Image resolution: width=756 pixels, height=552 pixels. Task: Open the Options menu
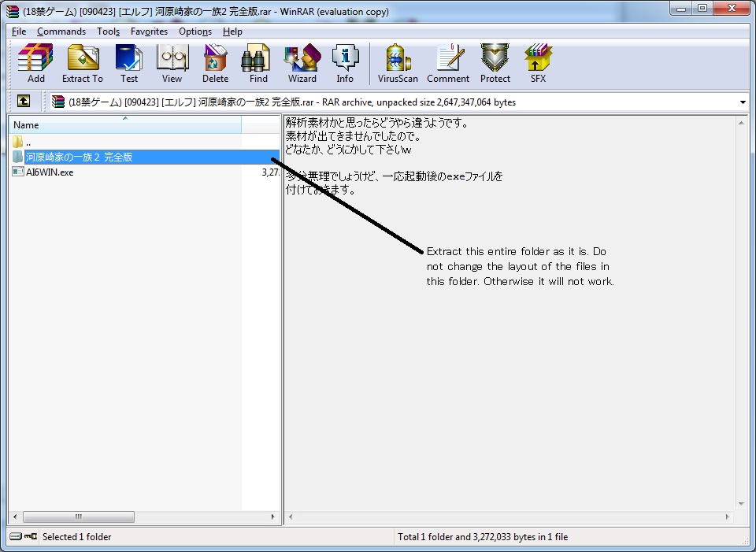[x=195, y=31]
